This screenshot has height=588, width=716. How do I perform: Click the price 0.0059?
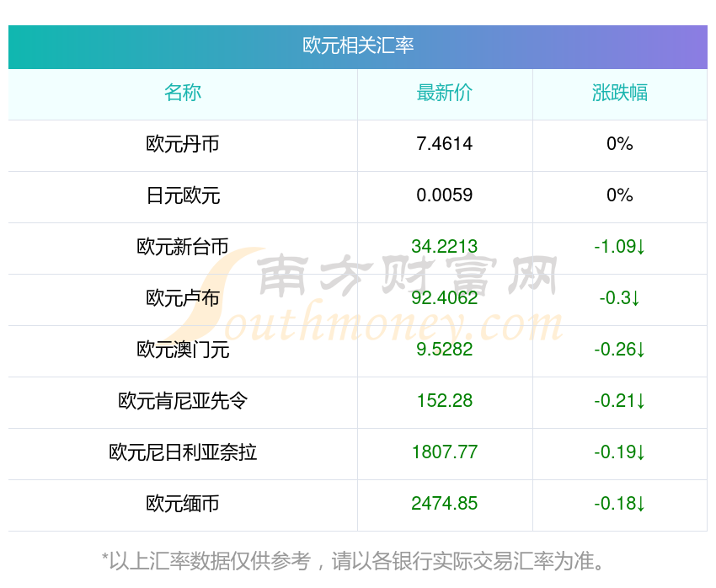click(x=444, y=195)
